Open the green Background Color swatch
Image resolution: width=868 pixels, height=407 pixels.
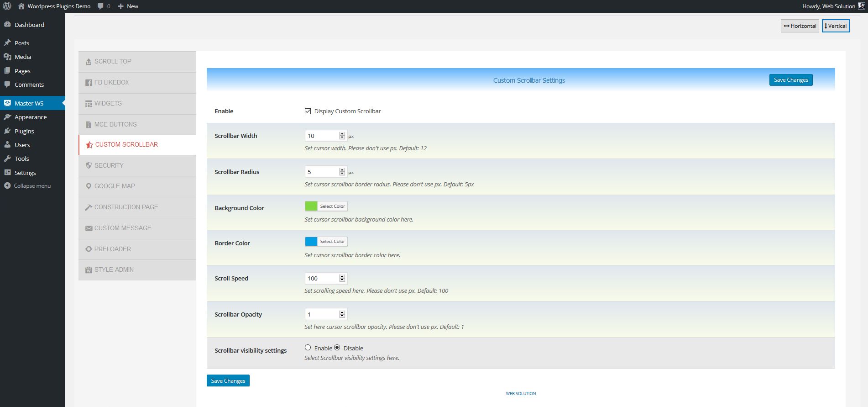[x=311, y=206]
